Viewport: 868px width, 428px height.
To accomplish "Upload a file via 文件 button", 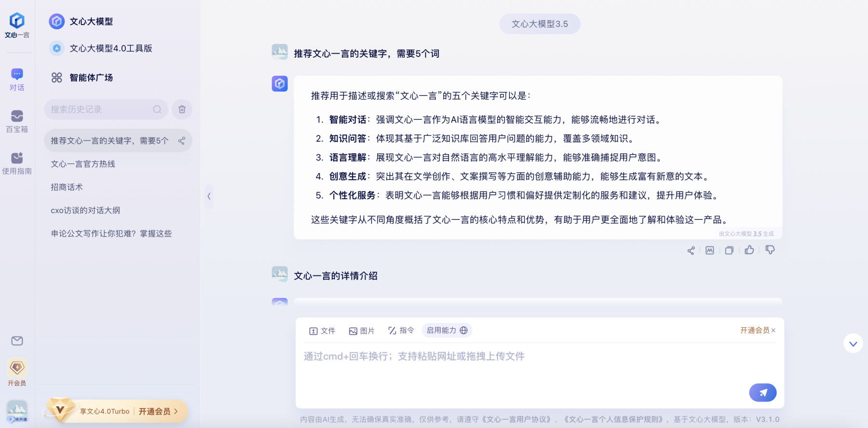I will point(322,331).
